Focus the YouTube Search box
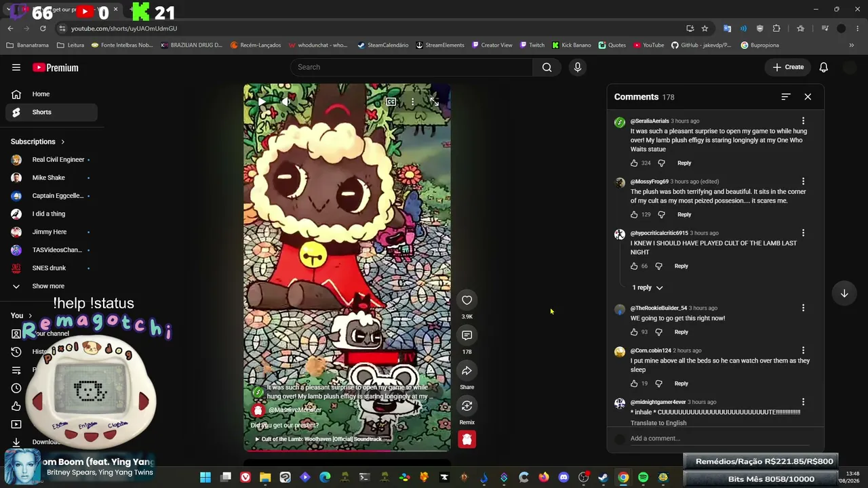The width and height of the screenshot is (868, 488). coord(412,67)
